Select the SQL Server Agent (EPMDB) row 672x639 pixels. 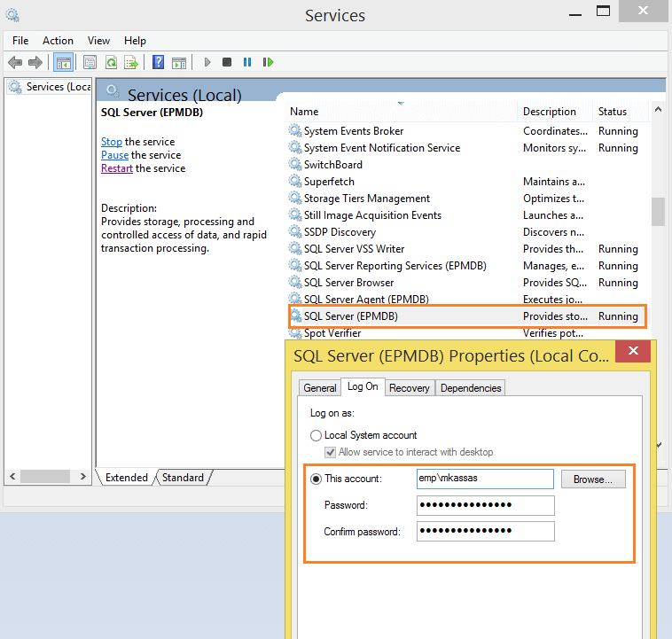click(467, 300)
